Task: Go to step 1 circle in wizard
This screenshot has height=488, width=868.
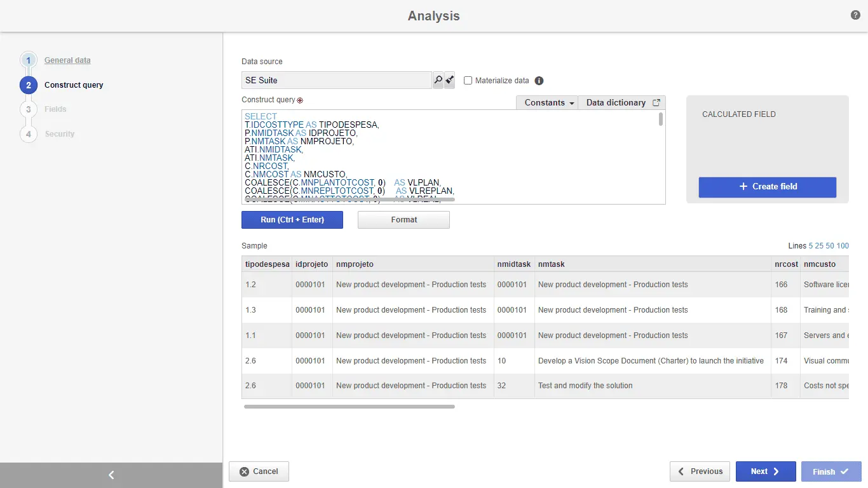Action: [29, 60]
